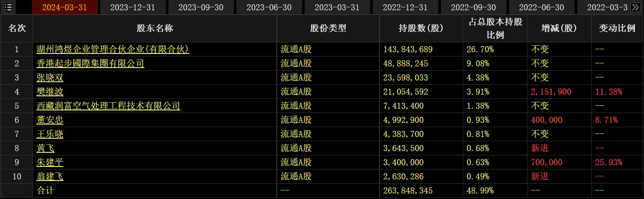Open shareholder 黄飞 link
The width and height of the screenshot is (644, 199).
point(45,148)
